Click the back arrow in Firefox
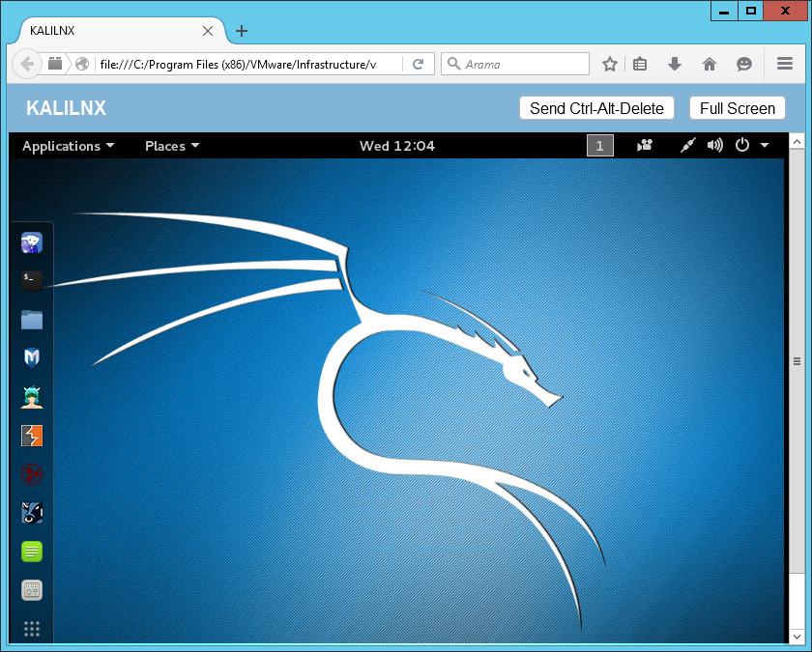The height and width of the screenshot is (652, 812). pos(26,64)
